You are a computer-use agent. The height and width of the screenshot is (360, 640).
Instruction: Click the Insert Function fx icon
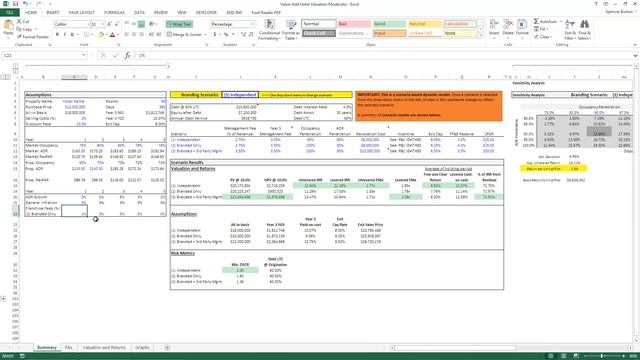[x=127, y=55]
